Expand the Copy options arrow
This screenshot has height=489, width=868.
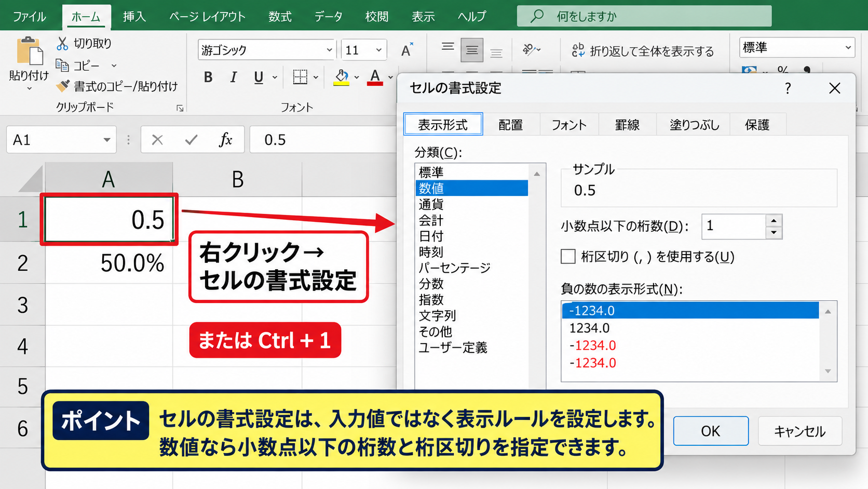click(114, 66)
